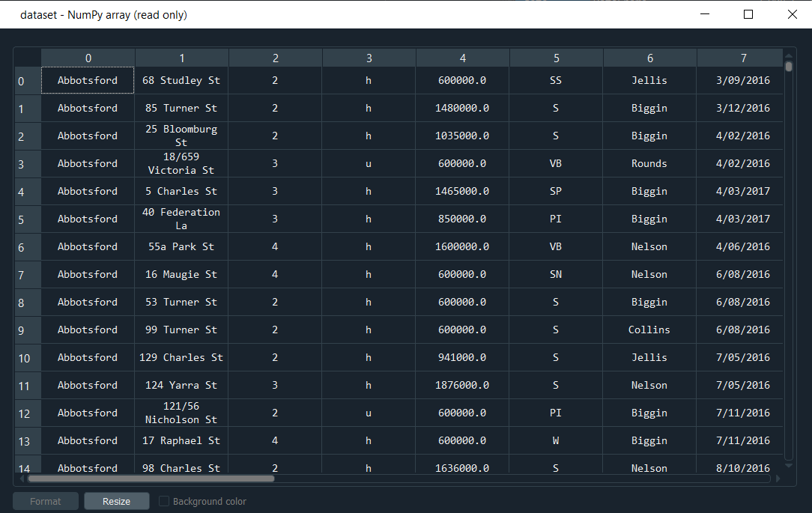Click the scroll up arrow on vertical scrollbar

click(788, 56)
